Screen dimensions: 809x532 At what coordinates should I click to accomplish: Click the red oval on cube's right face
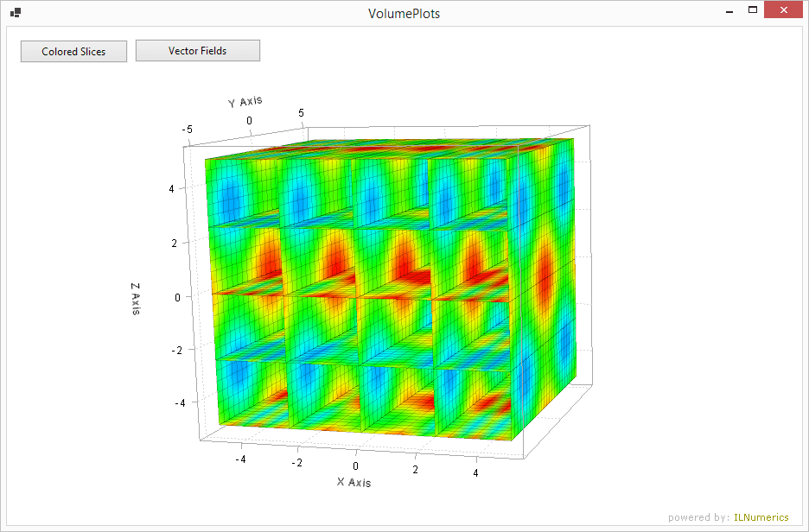pos(545,275)
